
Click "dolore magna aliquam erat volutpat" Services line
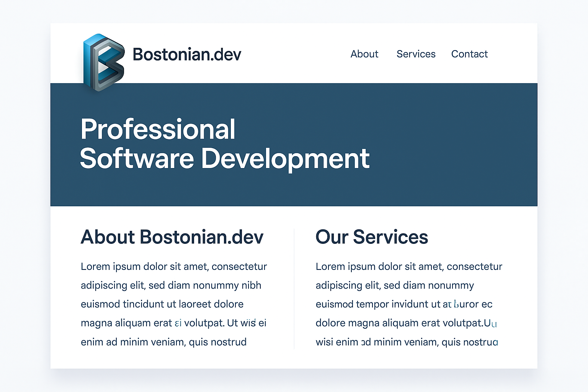point(406,323)
